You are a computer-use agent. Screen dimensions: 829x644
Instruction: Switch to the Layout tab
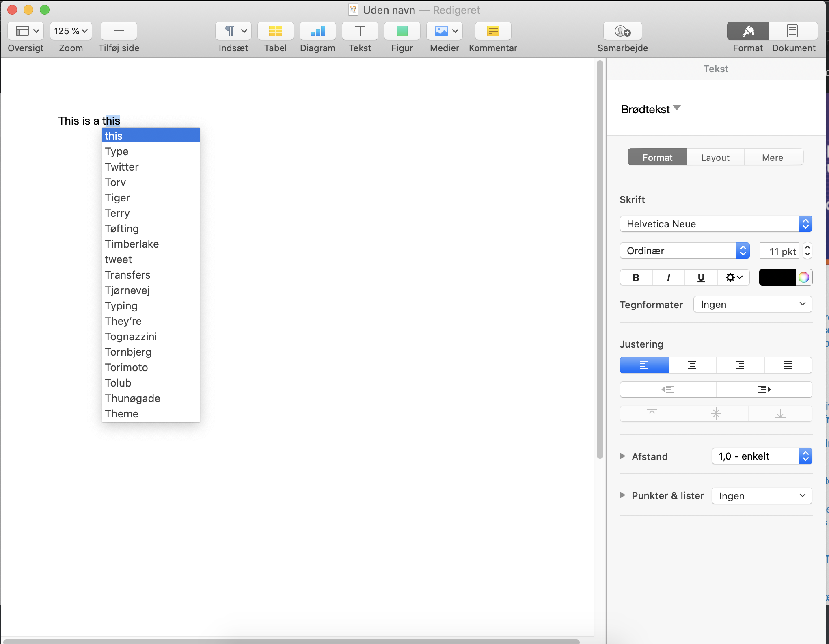click(715, 157)
